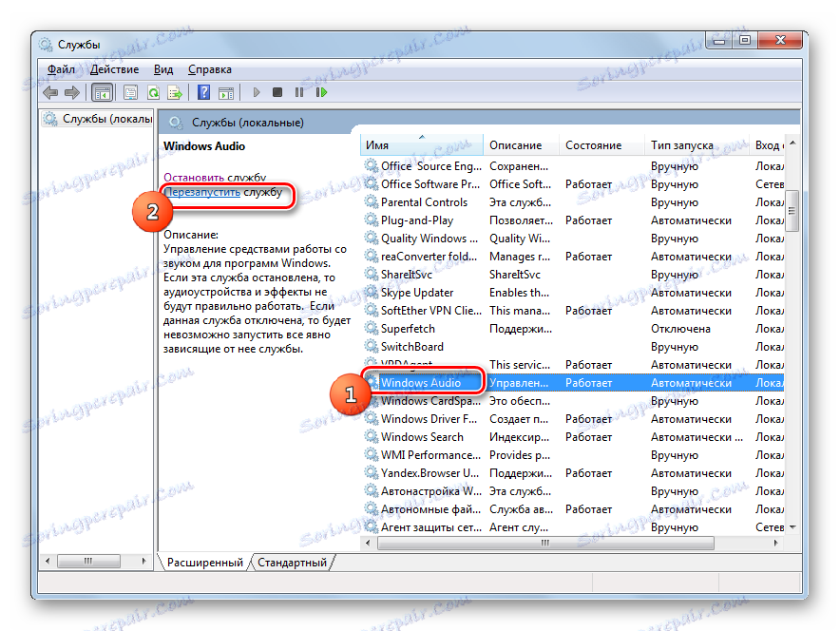Select the Автонастройка W... service row
The image size is (840, 631).
coord(573,491)
